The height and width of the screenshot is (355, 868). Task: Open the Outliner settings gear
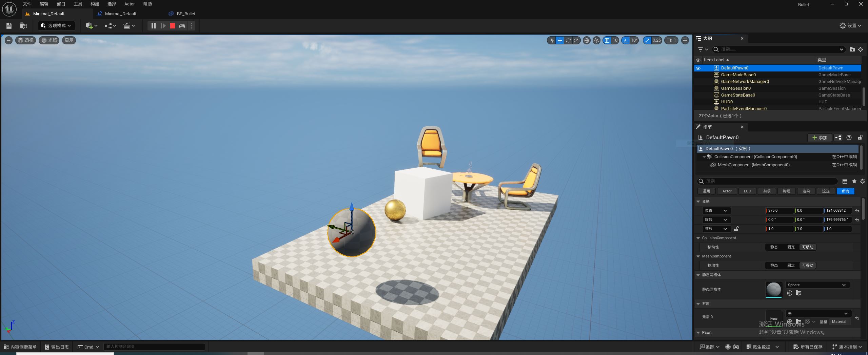(x=861, y=49)
